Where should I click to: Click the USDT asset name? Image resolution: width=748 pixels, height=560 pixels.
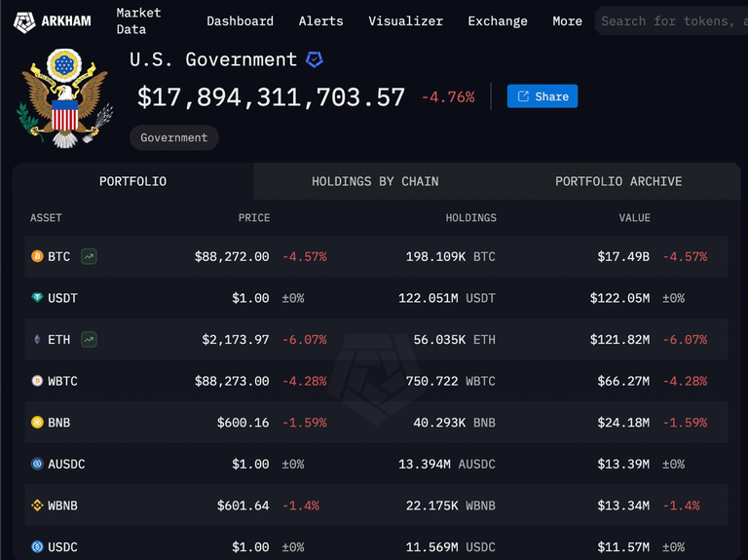(62, 298)
